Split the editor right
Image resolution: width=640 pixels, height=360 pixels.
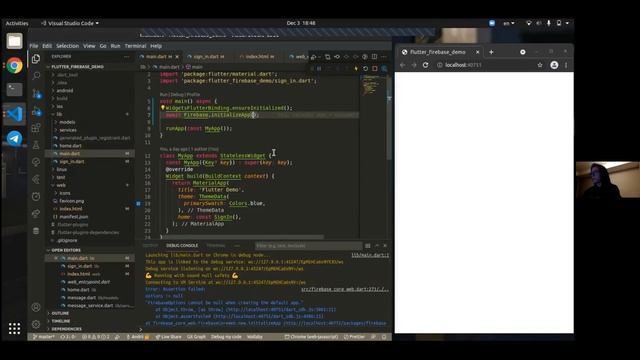[x=374, y=57]
